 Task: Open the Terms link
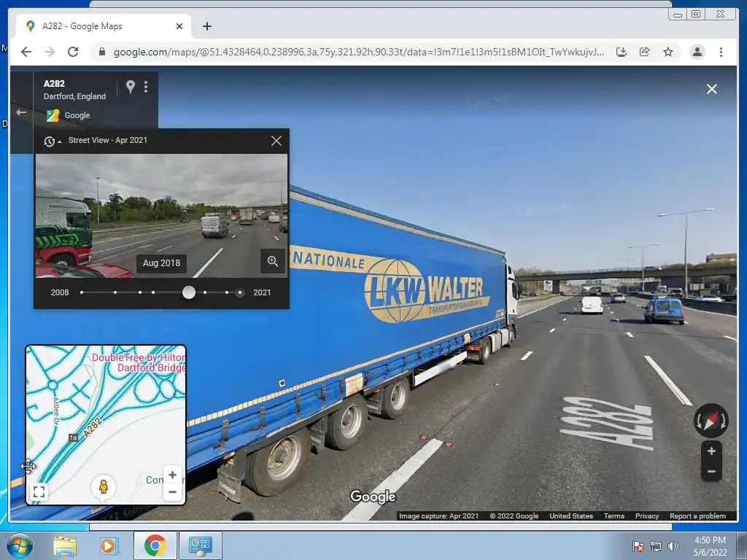coord(614,516)
